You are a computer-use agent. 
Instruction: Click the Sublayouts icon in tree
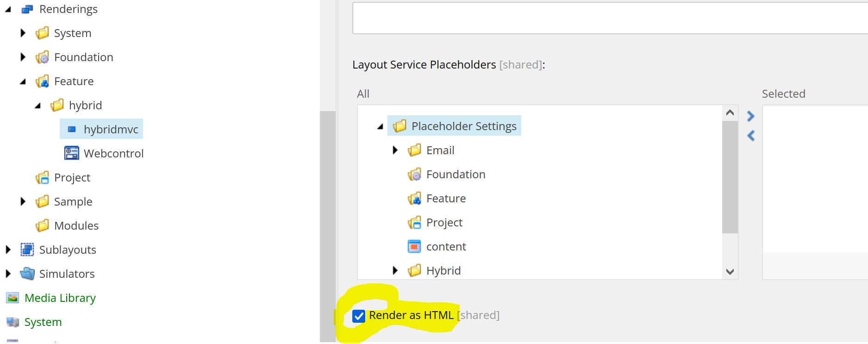pyautogui.click(x=27, y=250)
